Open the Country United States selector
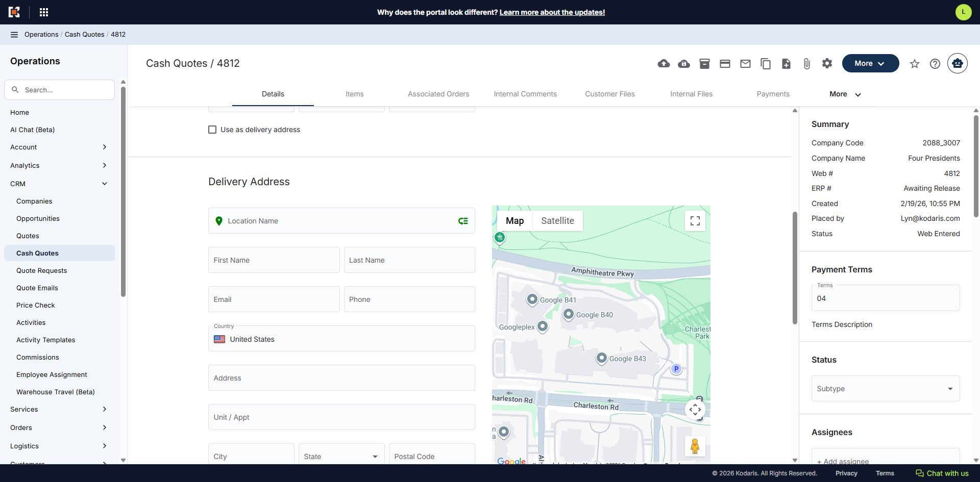Image resolution: width=980 pixels, height=482 pixels. (x=341, y=339)
